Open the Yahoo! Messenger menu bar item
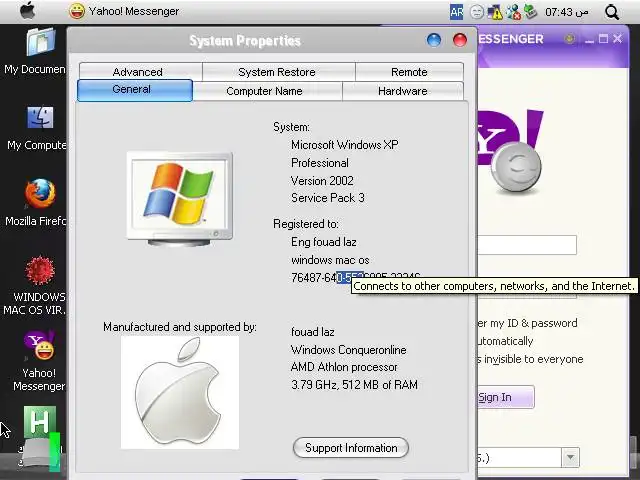Screen dimensions: 640x480 coord(133,11)
